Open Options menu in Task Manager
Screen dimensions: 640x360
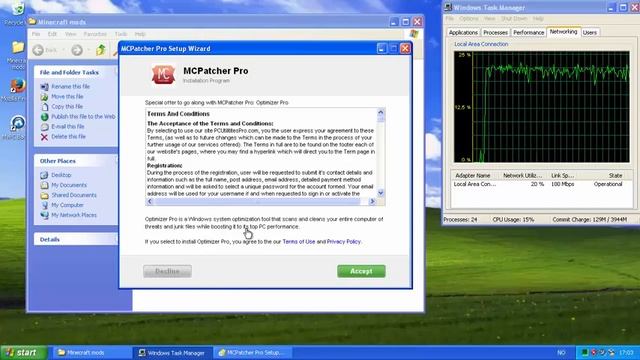click(469, 19)
